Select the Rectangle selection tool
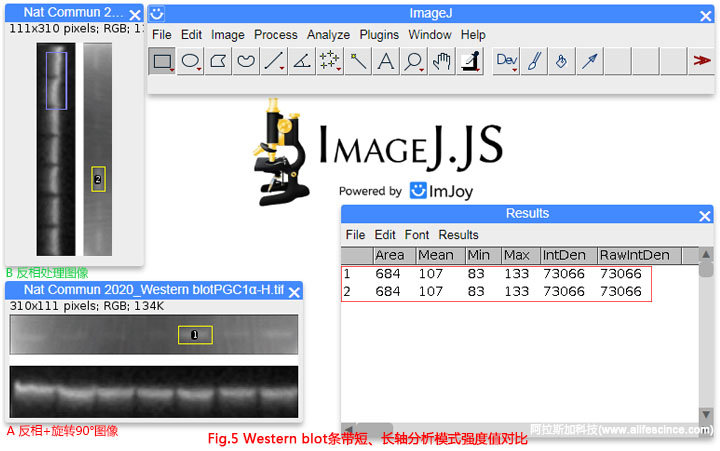Viewport: 720px width, 451px height. coord(162,62)
